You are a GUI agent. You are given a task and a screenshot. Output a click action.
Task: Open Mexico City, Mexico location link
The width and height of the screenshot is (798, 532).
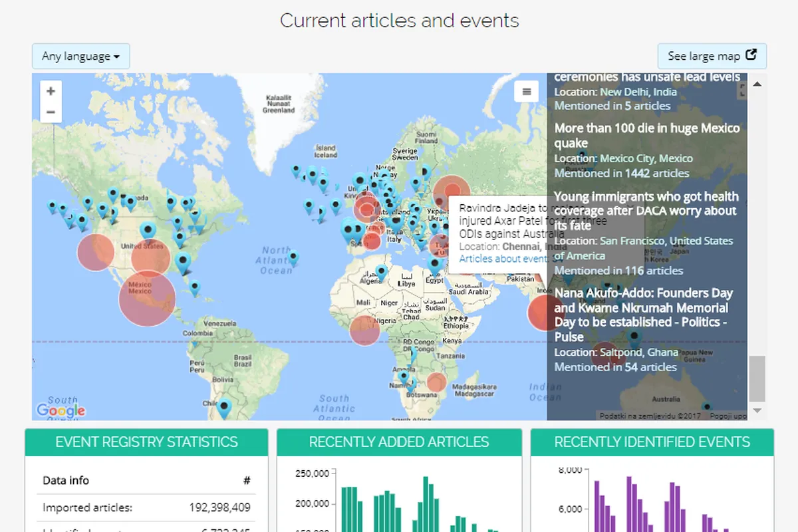pyautogui.click(x=646, y=159)
